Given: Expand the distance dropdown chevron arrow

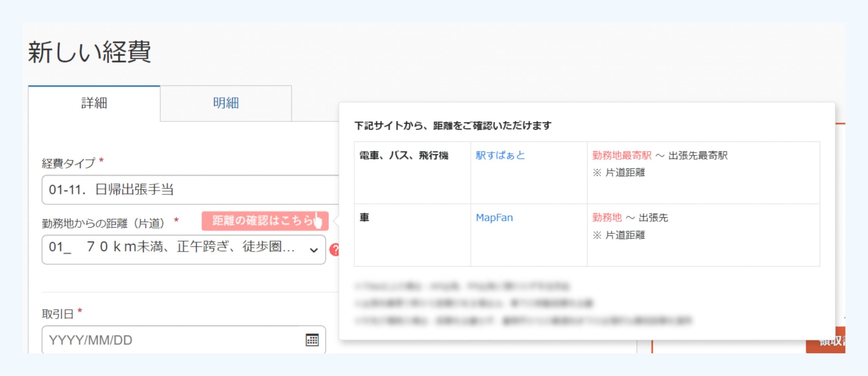Looking at the screenshot, I should (314, 250).
